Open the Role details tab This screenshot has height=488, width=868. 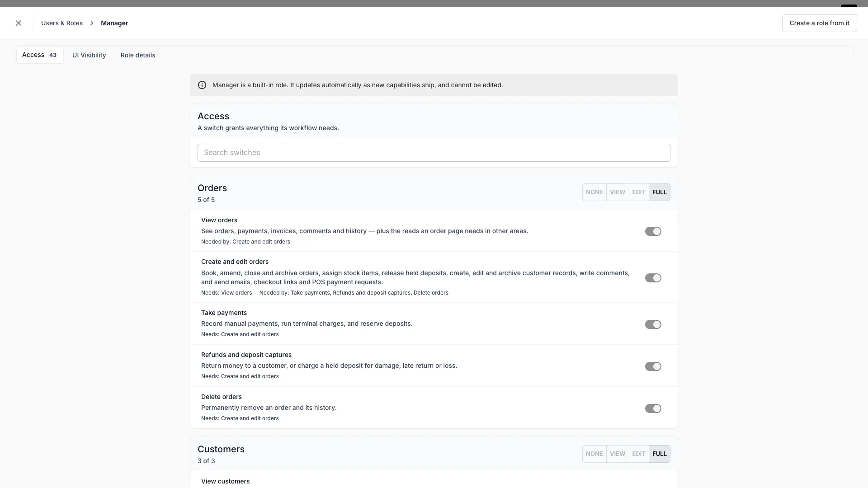(138, 55)
